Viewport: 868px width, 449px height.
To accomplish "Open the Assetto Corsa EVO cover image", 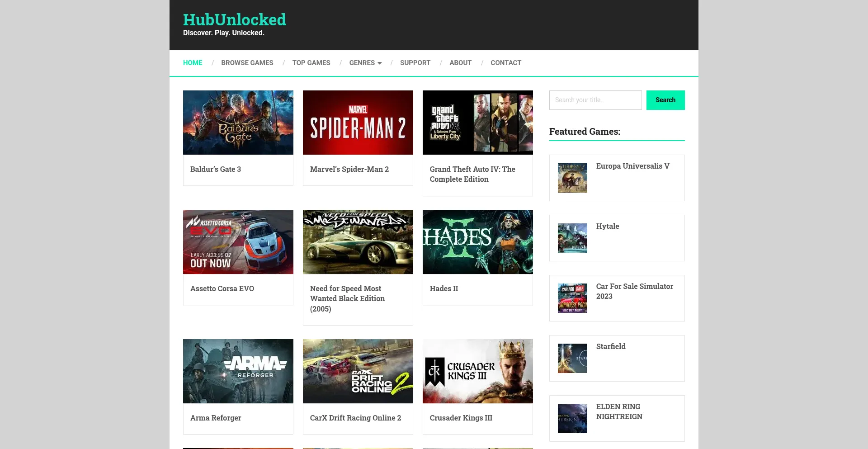I will 238,242.
